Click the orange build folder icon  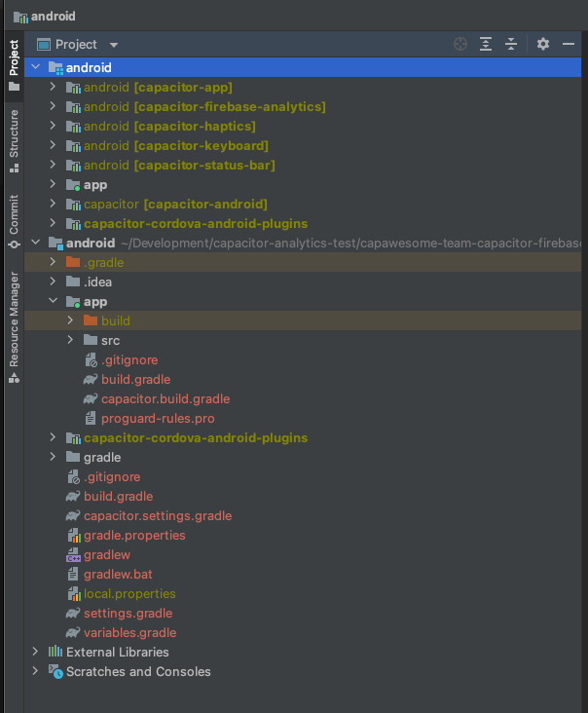tap(91, 320)
